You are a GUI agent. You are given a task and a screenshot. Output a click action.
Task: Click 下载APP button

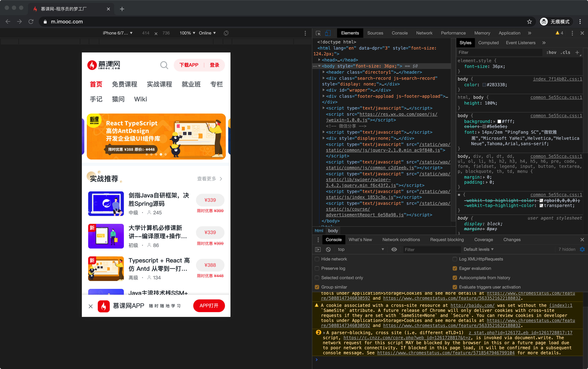coord(189,65)
